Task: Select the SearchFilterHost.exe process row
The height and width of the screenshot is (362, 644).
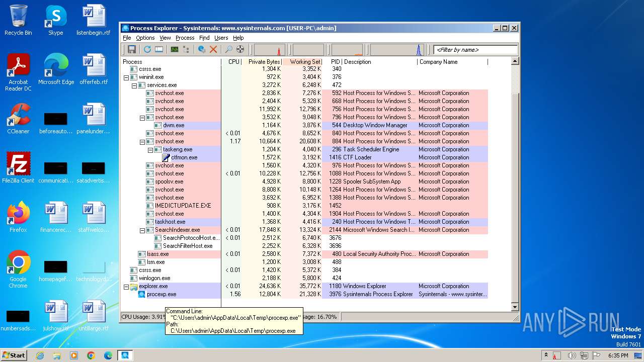Action: pos(304,246)
